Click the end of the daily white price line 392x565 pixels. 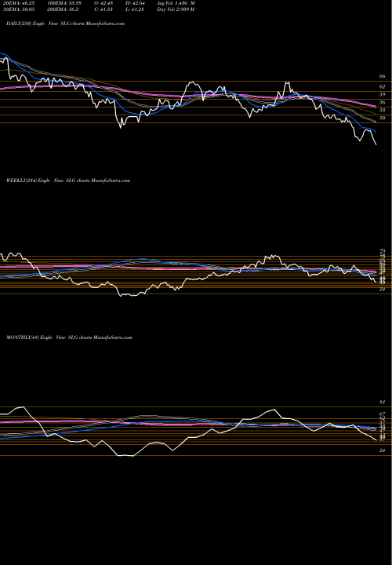(376, 145)
